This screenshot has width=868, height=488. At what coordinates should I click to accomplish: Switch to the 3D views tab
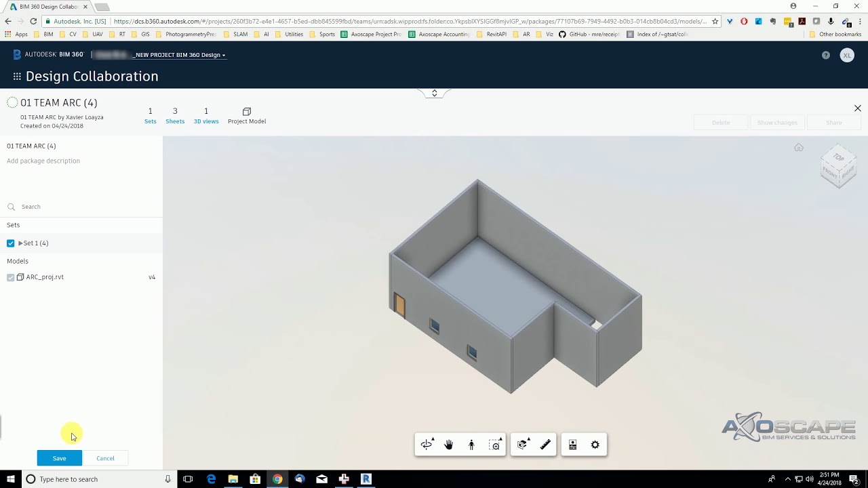click(206, 116)
